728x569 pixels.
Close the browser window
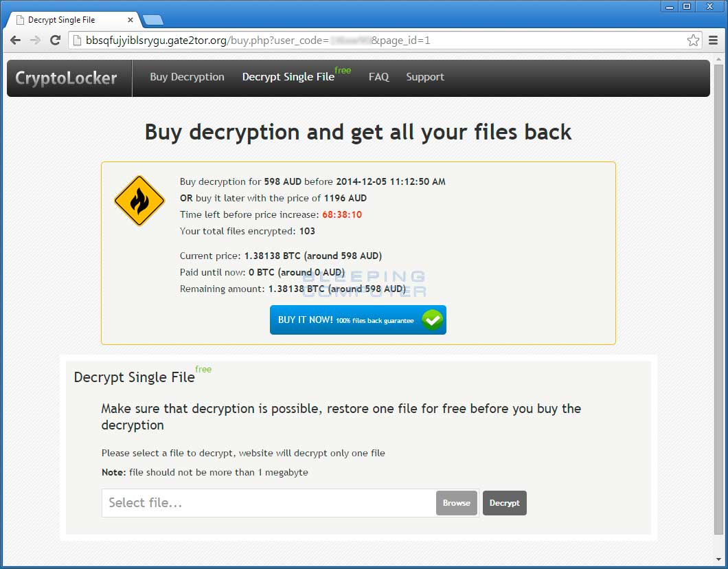click(710, 6)
